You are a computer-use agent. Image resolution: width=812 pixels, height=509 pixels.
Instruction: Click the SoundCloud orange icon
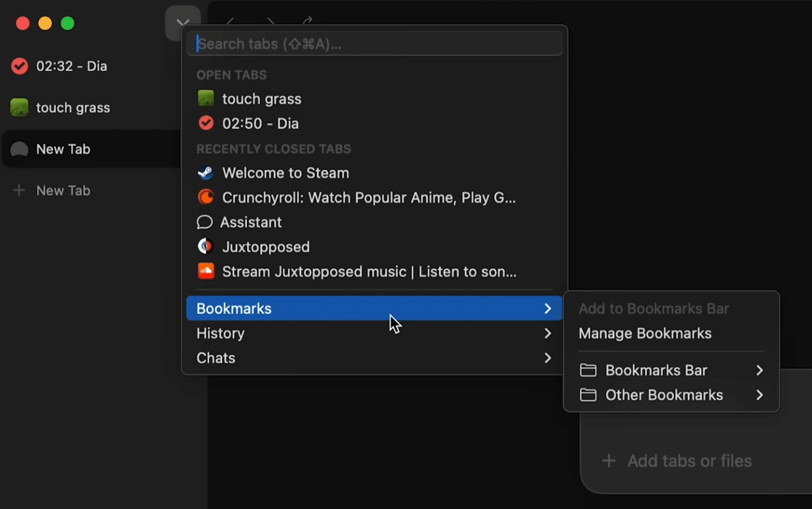coord(206,271)
